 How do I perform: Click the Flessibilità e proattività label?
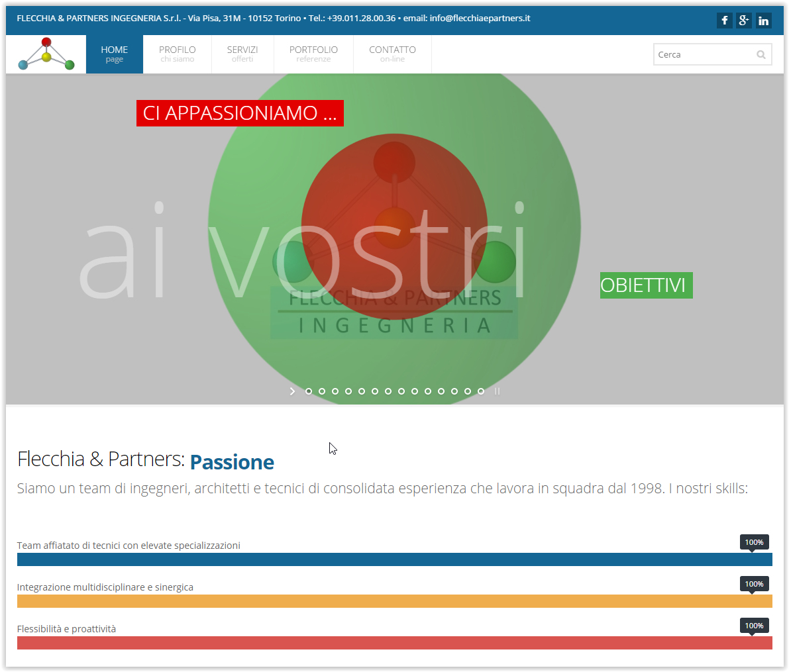click(x=66, y=629)
